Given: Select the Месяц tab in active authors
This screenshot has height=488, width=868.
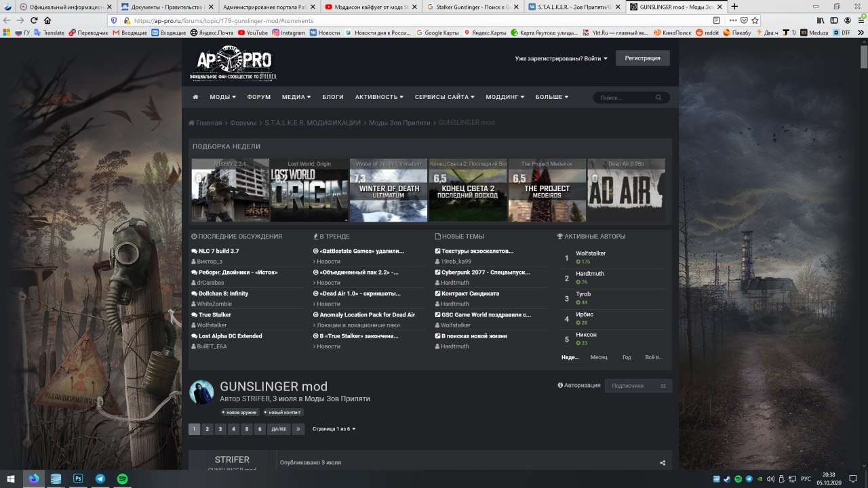Looking at the screenshot, I should click(599, 357).
